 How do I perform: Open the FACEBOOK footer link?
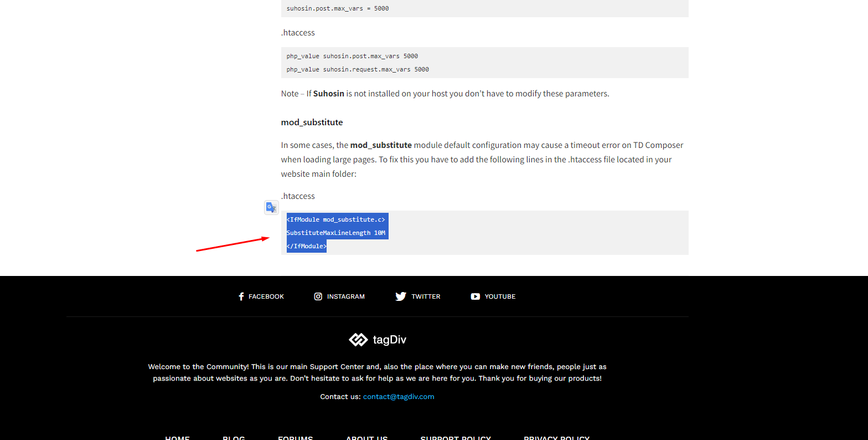pyautogui.click(x=266, y=296)
